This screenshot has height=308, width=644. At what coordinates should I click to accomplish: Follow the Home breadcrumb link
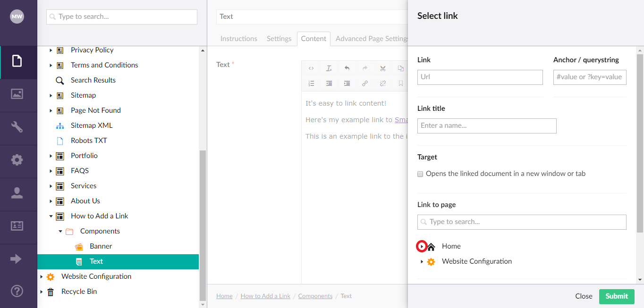click(x=224, y=296)
